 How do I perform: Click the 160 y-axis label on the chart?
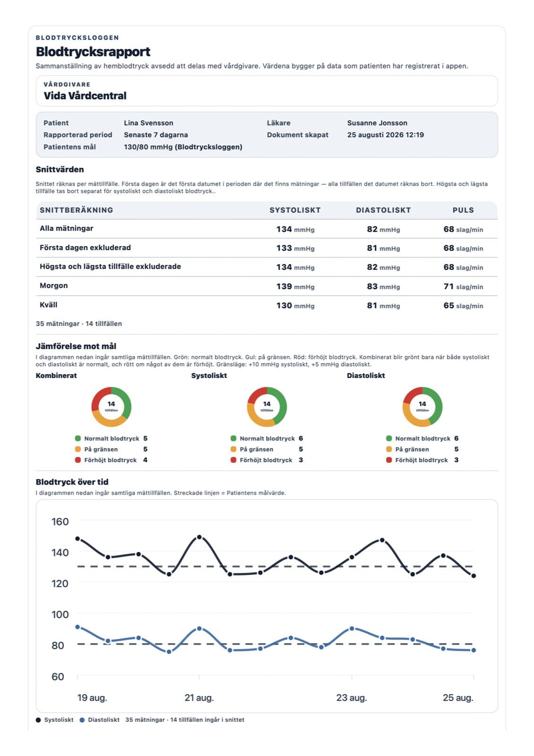coord(60,522)
